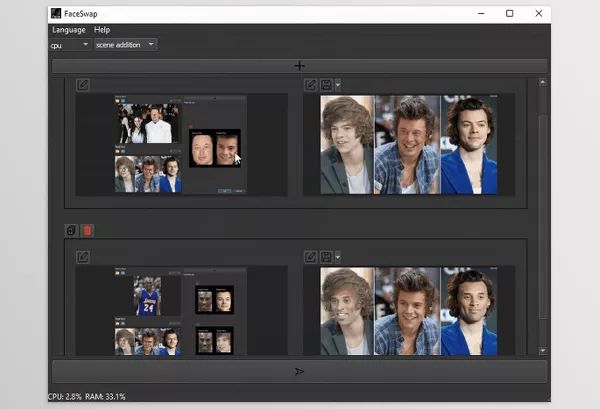The height and width of the screenshot is (409, 600).
Task: Open the cpu device dropdown
Action: 70,45
